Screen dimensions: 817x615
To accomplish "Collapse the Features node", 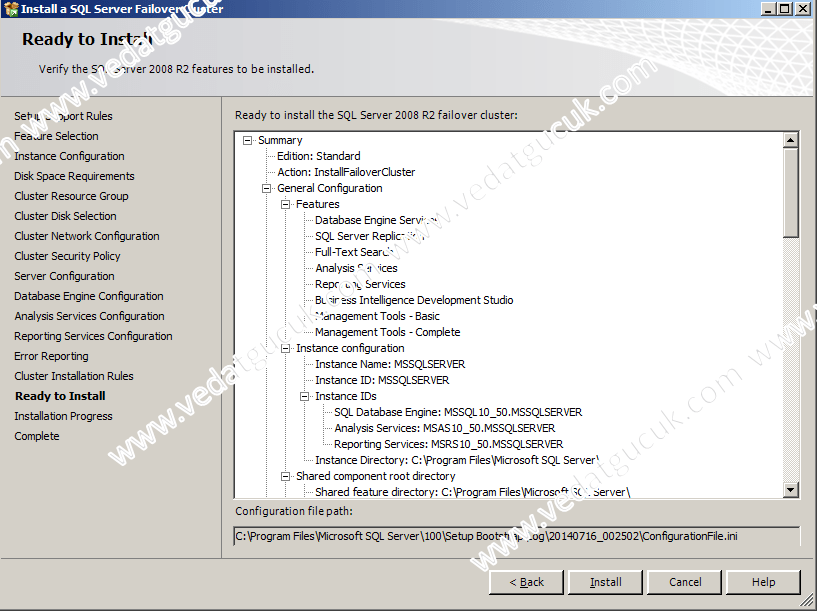I will click(x=286, y=204).
